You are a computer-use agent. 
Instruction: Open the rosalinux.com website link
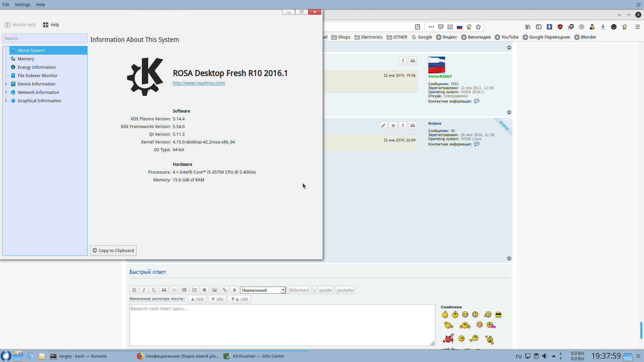pyautogui.click(x=199, y=83)
